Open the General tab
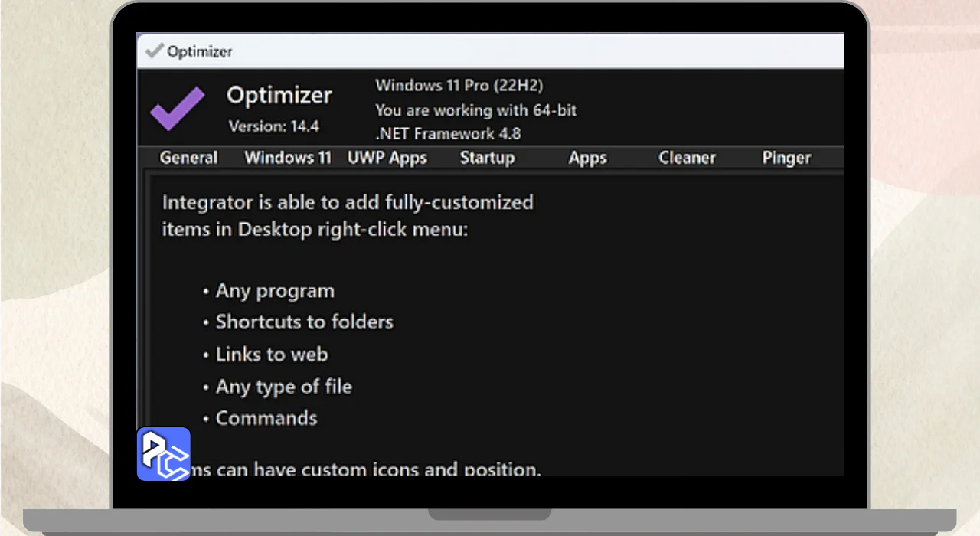The width and height of the screenshot is (980, 536). pyautogui.click(x=188, y=158)
